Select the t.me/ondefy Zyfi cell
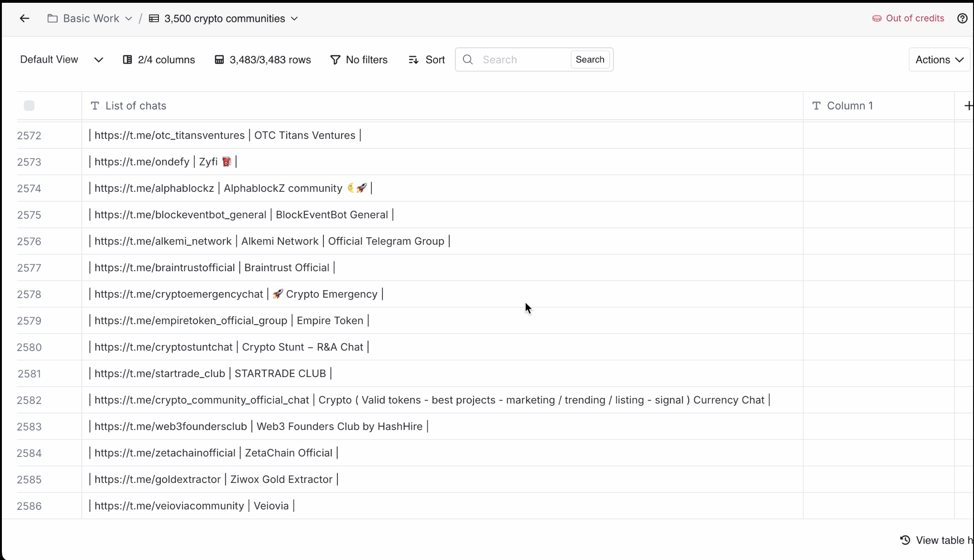974x560 pixels. point(442,162)
